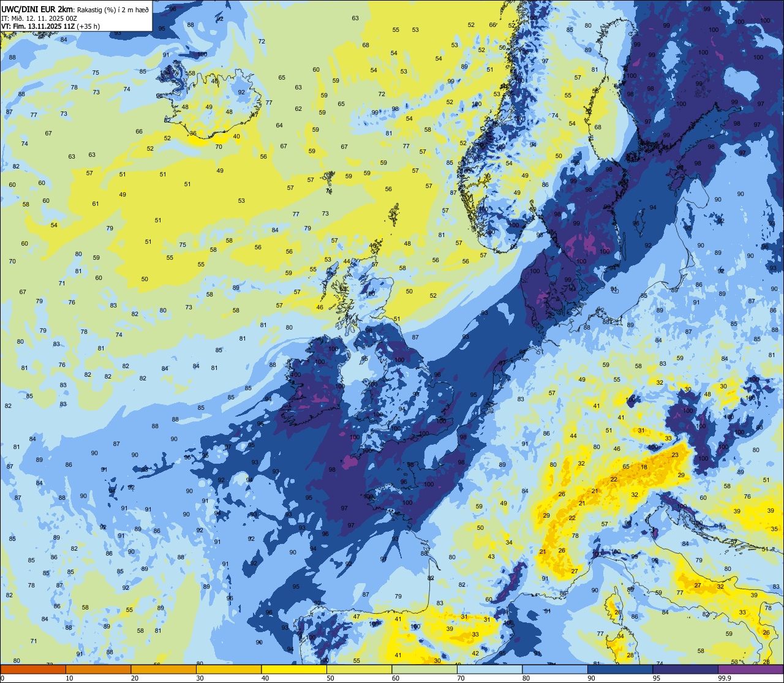The height and width of the screenshot is (683, 784).
Task: Click the humidity value '23' over the Alps
Action: [x=675, y=455]
